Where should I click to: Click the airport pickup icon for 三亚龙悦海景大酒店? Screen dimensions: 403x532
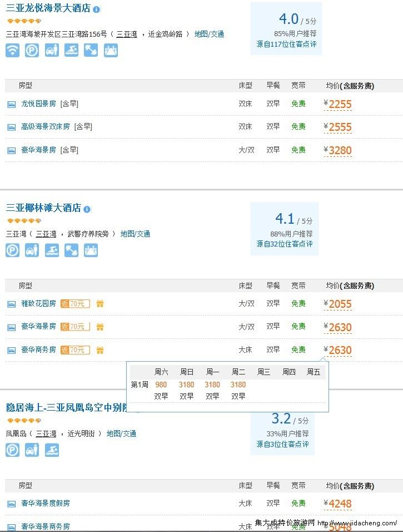[x=52, y=50]
